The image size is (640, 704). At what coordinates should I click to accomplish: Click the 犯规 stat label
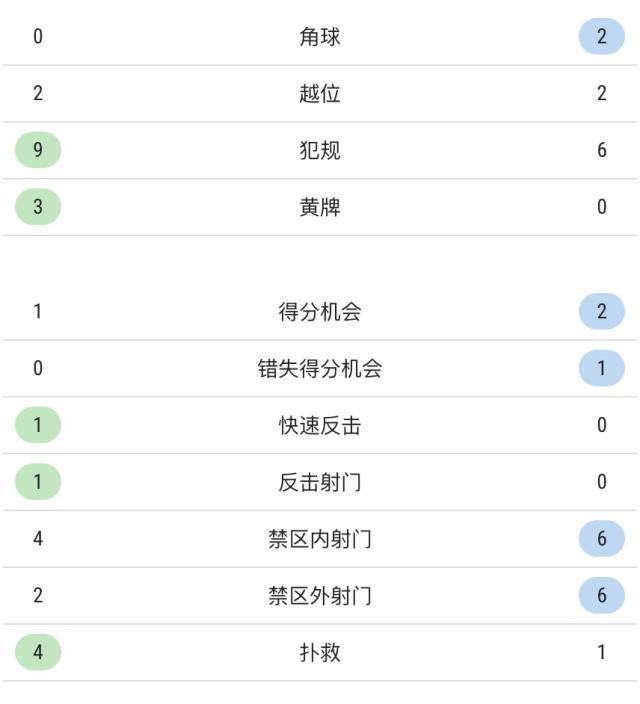pos(320,151)
